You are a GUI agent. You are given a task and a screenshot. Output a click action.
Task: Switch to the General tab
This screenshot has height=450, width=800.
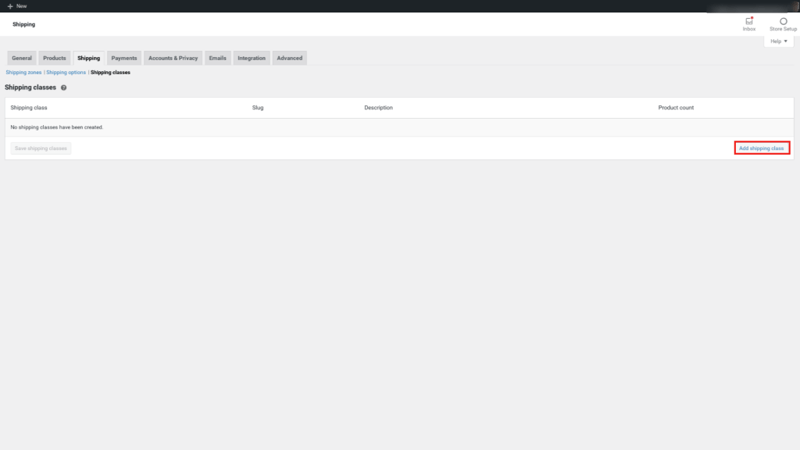(x=22, y=58)
